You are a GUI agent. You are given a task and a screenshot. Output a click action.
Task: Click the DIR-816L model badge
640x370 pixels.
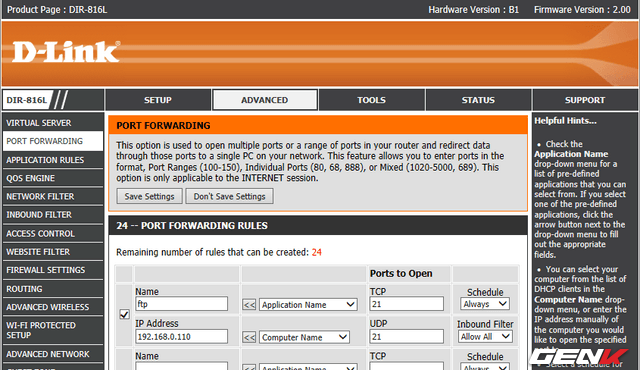coord(27,100)
